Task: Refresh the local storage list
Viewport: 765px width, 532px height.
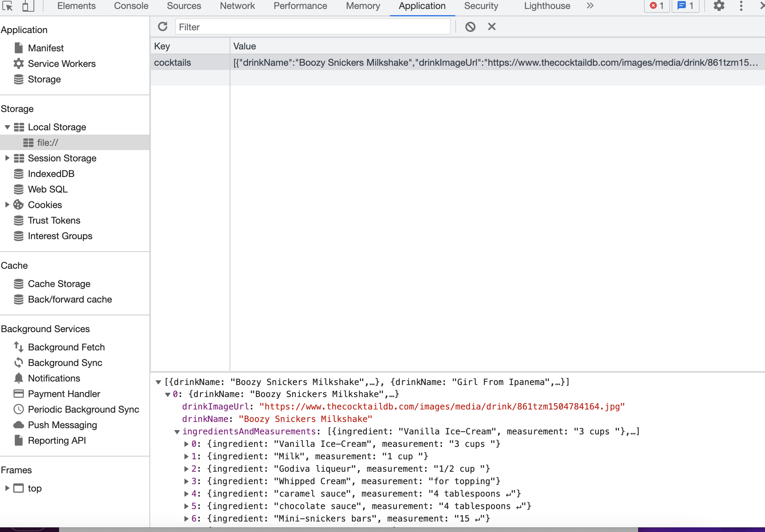Action: [162, 26]
